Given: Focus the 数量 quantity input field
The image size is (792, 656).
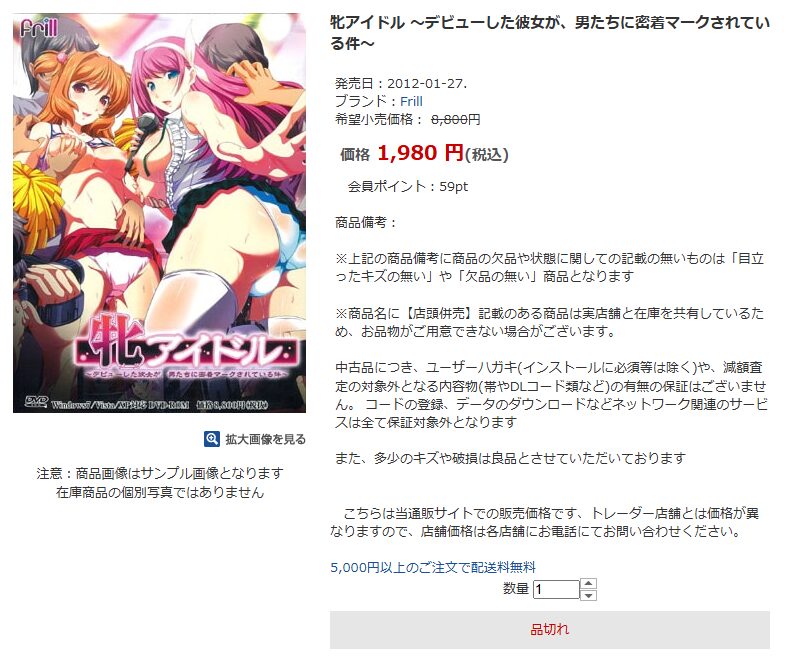Looking at the screenshot, I should pyautogui.click(x=556, y=589).
